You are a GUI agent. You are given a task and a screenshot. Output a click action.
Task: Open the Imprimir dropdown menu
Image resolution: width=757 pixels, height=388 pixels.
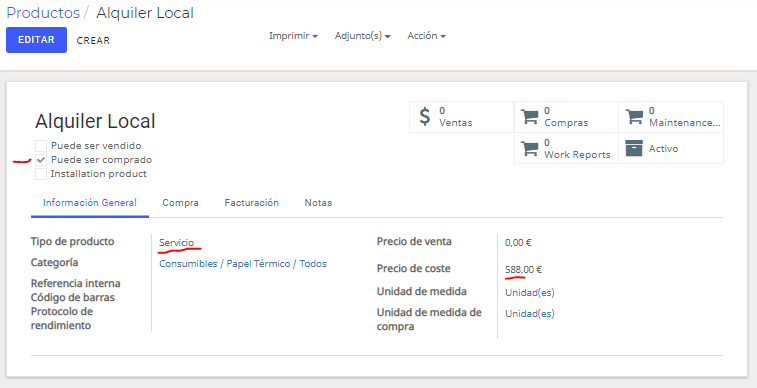293,36
